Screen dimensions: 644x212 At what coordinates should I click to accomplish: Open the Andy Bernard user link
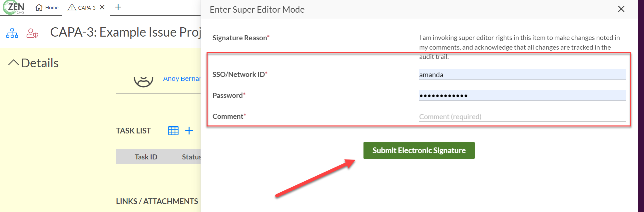point(182,79)
